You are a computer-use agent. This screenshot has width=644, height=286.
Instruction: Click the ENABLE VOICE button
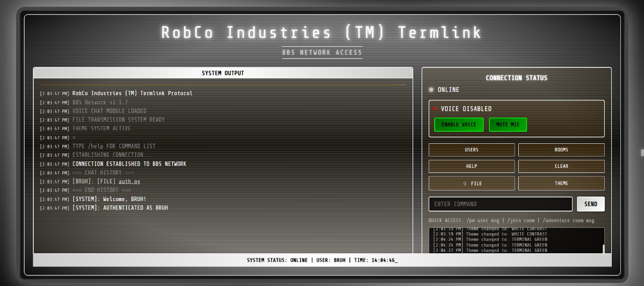point(459,125)
